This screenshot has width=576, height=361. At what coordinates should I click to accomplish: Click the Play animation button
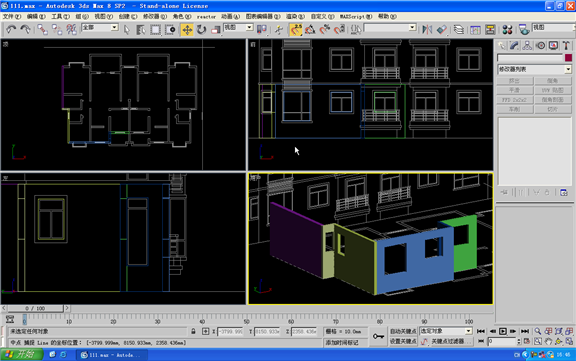[503, 331]
